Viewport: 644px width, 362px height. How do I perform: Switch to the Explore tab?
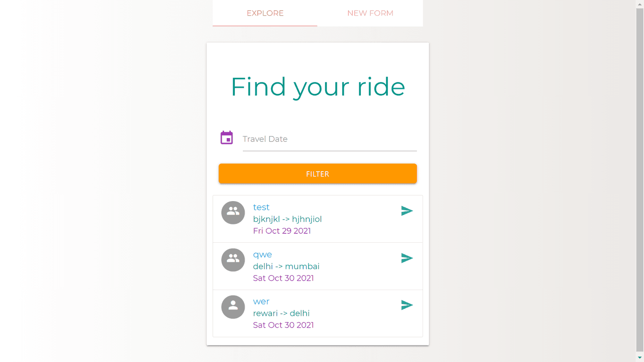pos(265,13)
